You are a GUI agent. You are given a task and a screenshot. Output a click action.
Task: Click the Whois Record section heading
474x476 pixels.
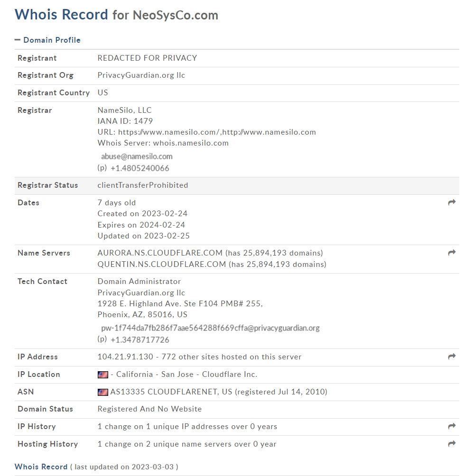pos(41,467)
